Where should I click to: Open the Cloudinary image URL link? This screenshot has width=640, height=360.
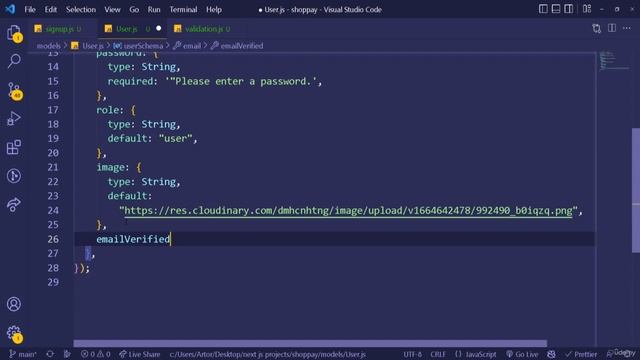point(348,211)
